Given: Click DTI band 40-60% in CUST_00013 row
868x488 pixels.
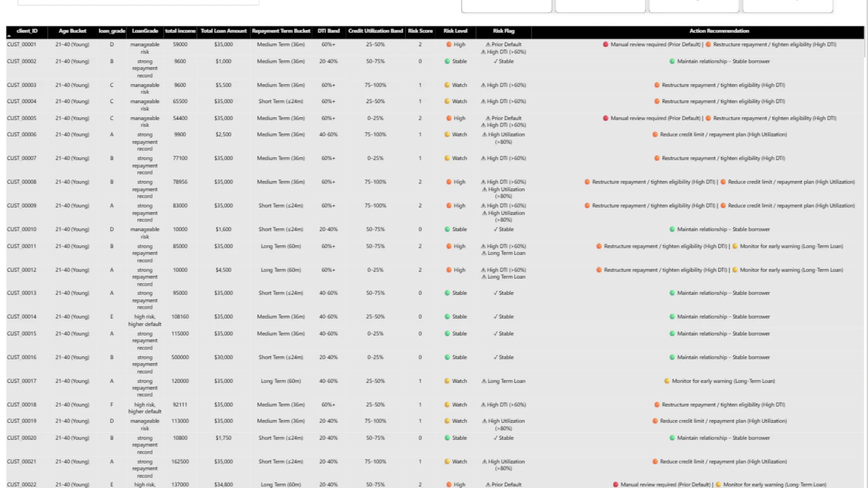Looking at the screenshot, I should coord(328,293).
